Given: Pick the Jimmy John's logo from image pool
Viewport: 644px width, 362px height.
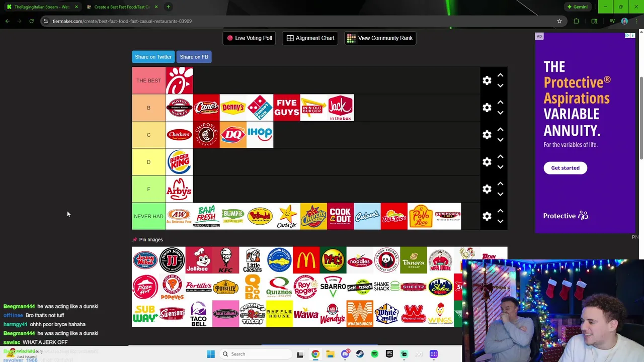Looking at the screenshot, I should point(172,260).
